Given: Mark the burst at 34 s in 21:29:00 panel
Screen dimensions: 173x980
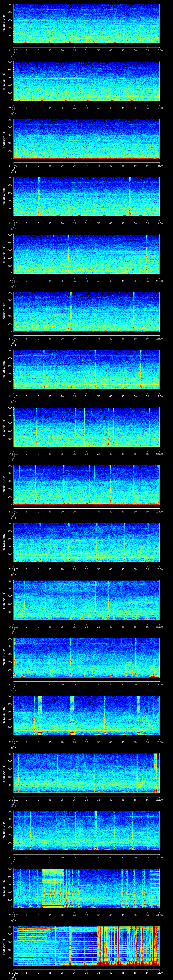Looking at the screenshot, I should tap(96, 831).
